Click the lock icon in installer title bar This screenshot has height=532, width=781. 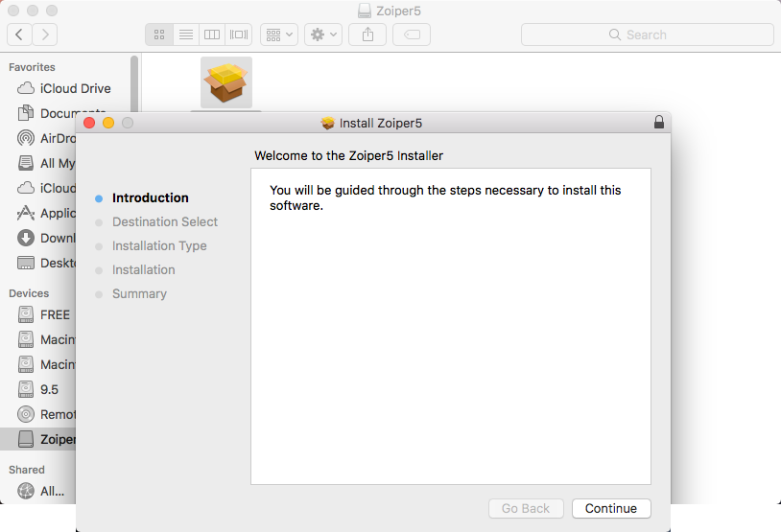pos(658,123)
